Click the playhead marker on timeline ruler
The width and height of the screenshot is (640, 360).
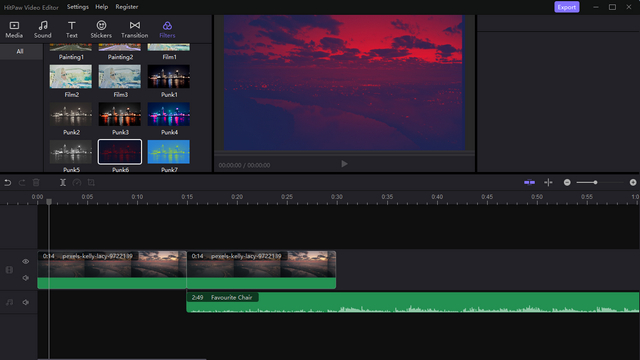pos(49,202)
